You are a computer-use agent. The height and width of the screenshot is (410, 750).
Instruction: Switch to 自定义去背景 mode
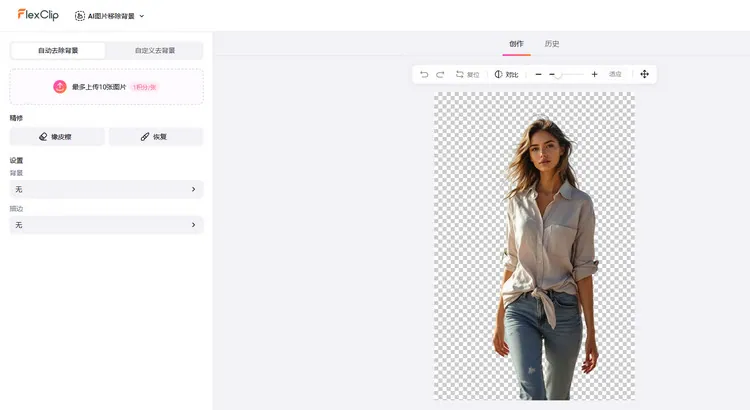tap(155, 50)
